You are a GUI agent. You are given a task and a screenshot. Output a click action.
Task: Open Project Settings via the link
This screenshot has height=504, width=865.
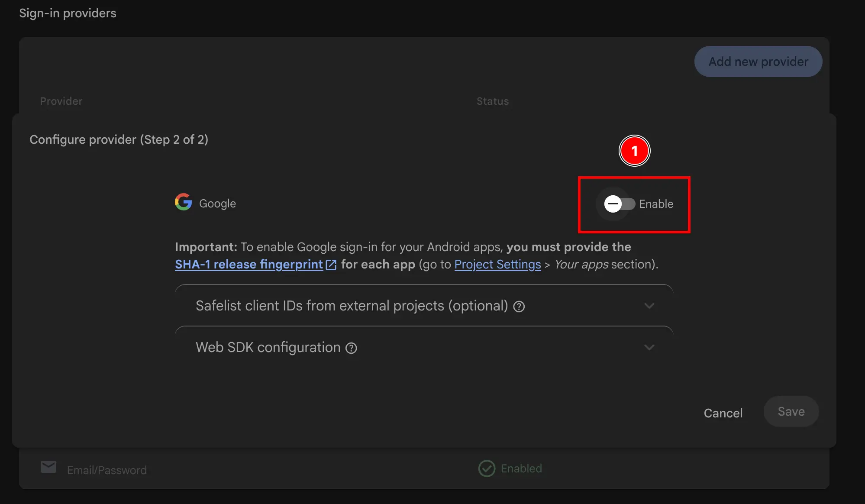(x=497, y=265)
